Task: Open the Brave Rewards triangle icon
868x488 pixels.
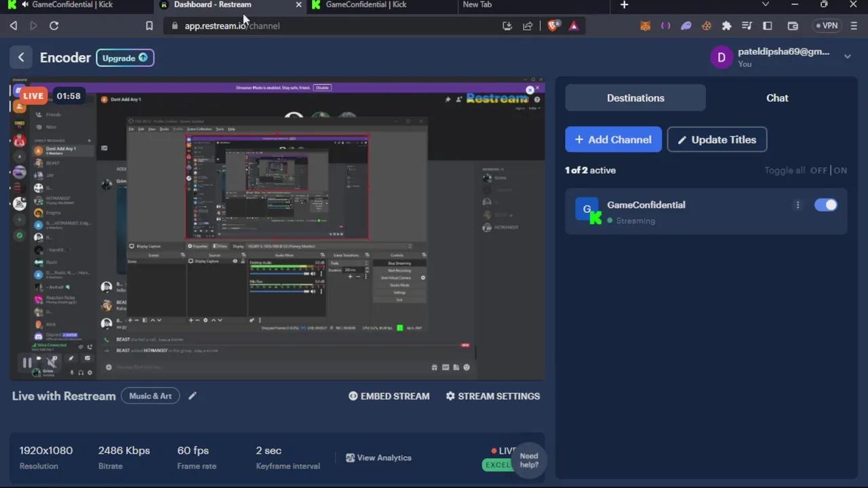Action: click(x=574, y=26)
